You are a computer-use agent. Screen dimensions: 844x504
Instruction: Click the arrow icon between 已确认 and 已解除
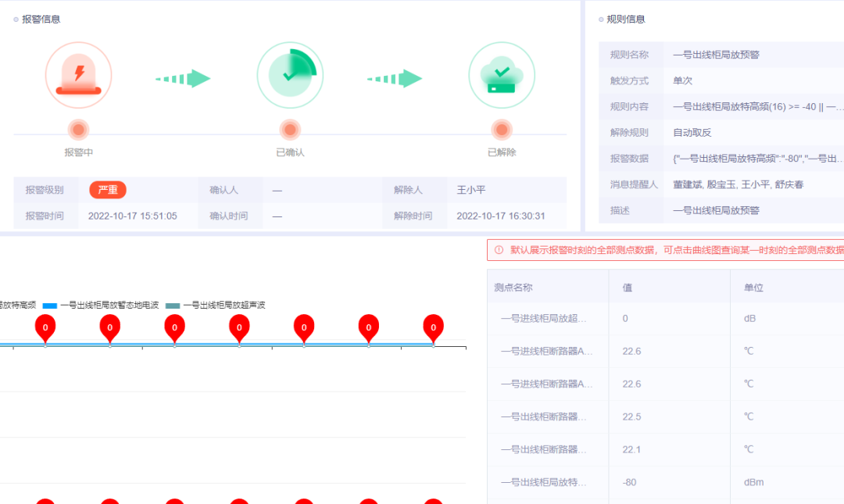[x=395, y=78]
